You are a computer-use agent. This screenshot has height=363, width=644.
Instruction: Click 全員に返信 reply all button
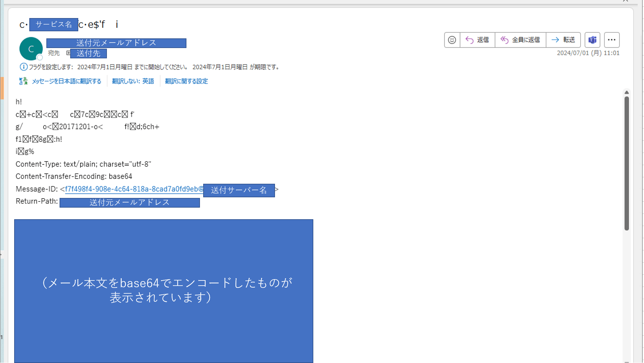point(520,40)
